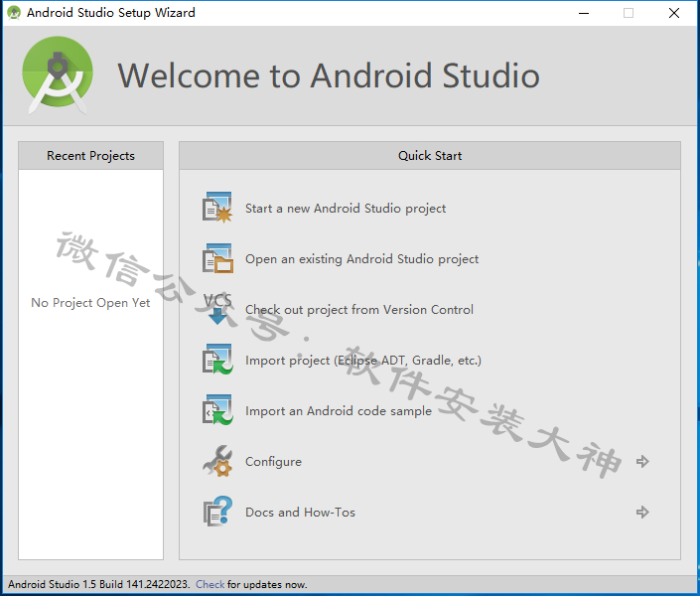The image size is (700, 596).
Task: Click the Android Studio title bar icon
Action: [x=14, y=13]
